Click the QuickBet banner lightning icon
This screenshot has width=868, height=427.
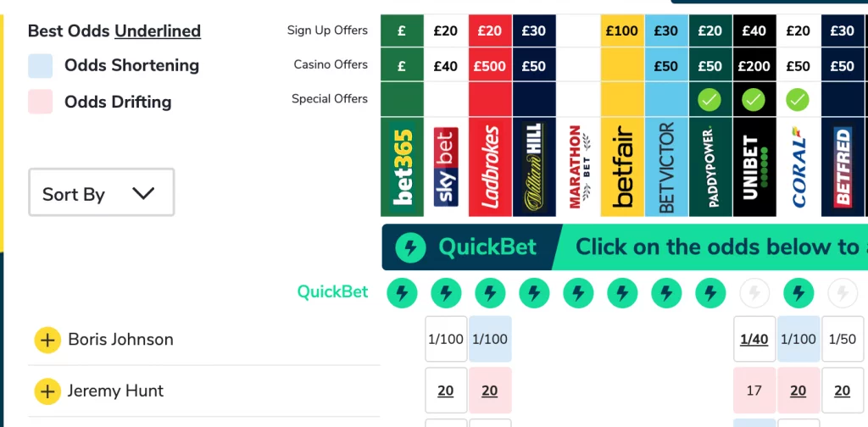(411, 247)
